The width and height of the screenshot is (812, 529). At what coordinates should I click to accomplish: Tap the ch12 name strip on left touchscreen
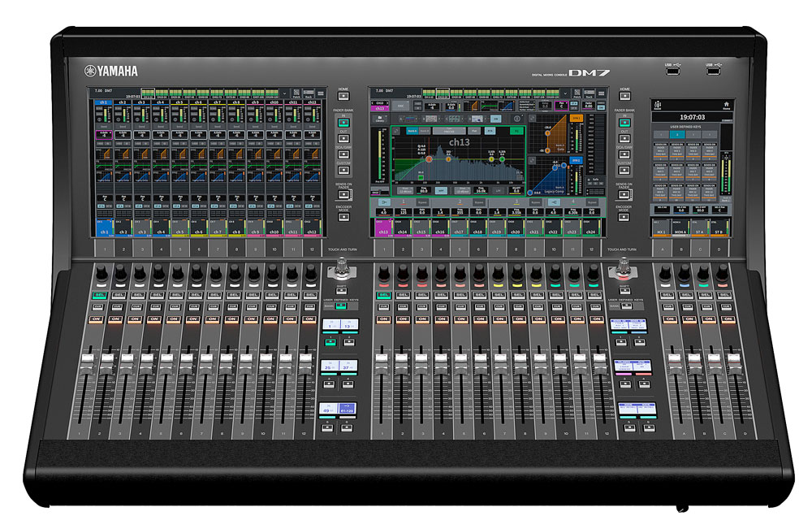click(x=312, y=228)
